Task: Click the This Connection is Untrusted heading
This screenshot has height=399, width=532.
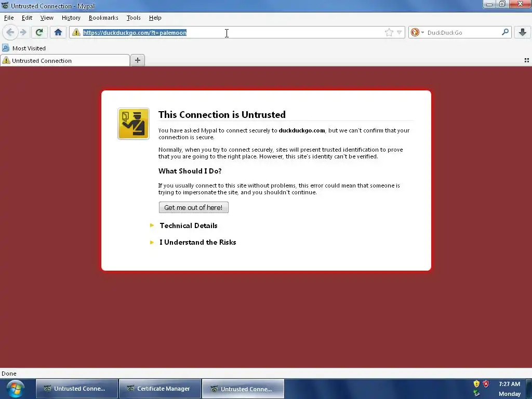Action: point(222,115)
